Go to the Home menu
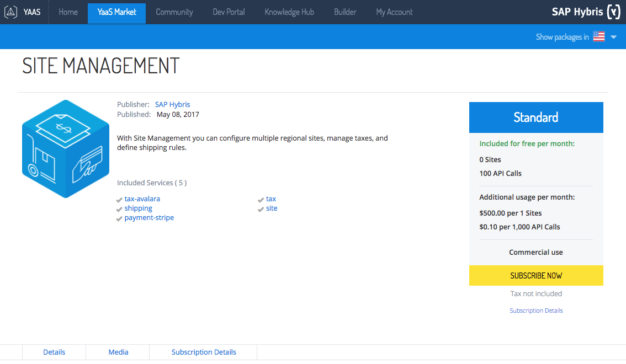 point(68,12)
